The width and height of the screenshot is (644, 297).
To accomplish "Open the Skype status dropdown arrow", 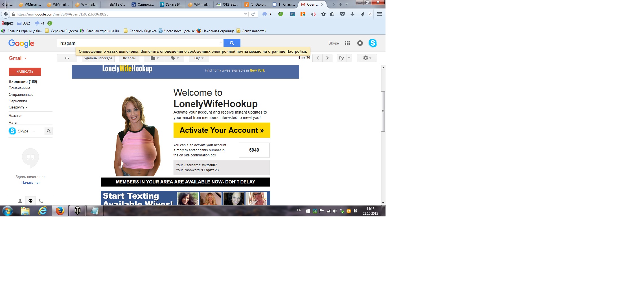I will [x=34, y=131].
